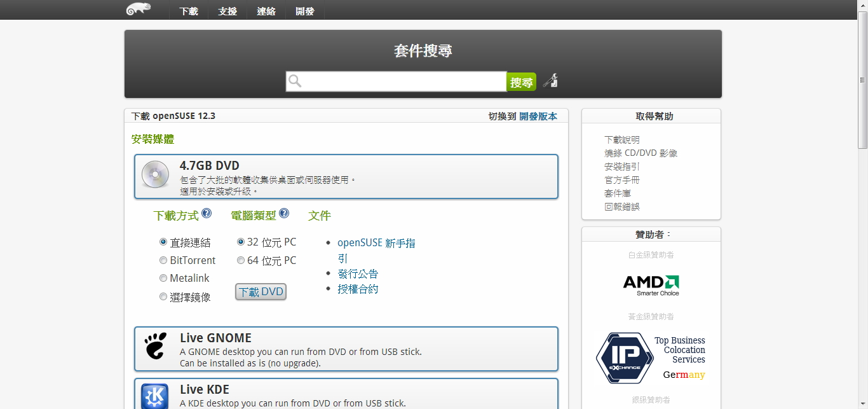Image resolution: width=868 pixels, height=409 pixels.
Task: Click the help icon beside 下載方式
Action: 207,213
